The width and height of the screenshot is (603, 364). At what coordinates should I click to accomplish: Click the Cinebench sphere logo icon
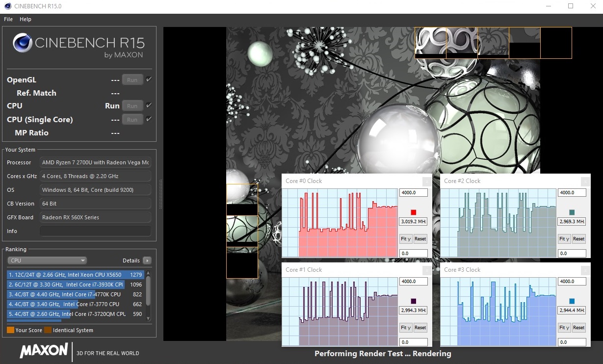pyautogui.click(x=23, y=43)
